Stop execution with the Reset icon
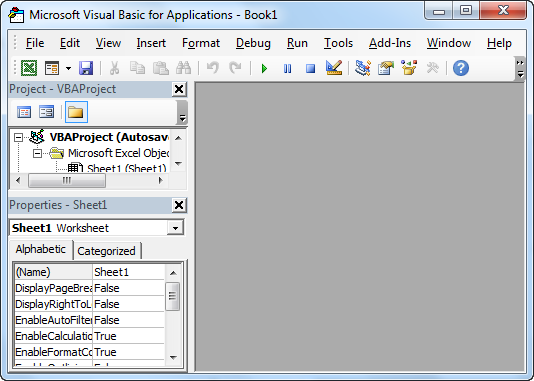This screenshot has width=534, height=381. pos(310,68)
